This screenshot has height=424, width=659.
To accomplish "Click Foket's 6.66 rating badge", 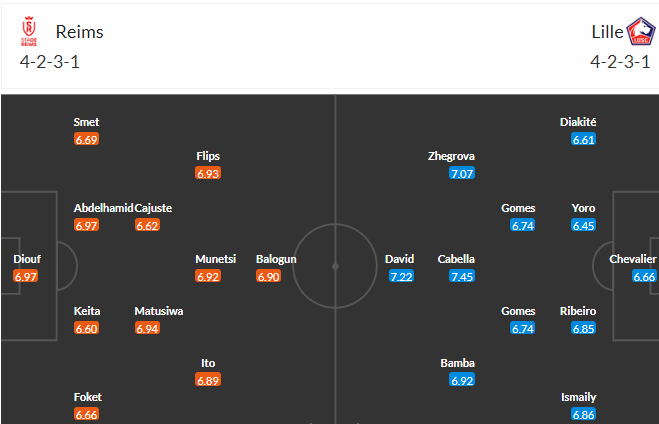I will click(86, 414).
